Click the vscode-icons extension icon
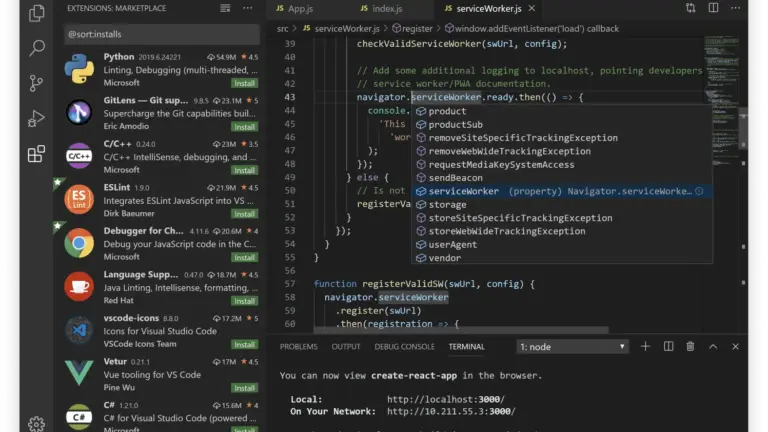This screenshot has width=768, height=432. tap(79, 330)
